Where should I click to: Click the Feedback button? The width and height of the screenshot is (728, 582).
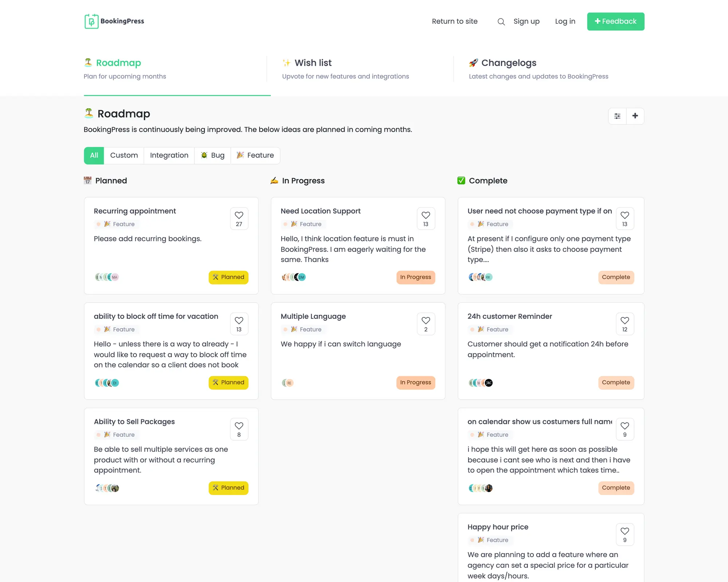pos(615,21)
